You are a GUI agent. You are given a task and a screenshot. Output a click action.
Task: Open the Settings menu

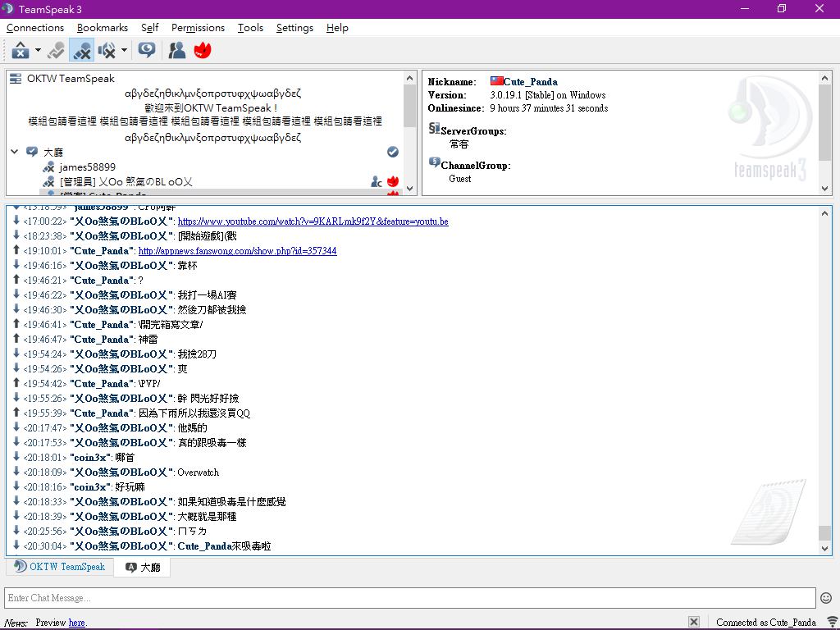(294, 28)
